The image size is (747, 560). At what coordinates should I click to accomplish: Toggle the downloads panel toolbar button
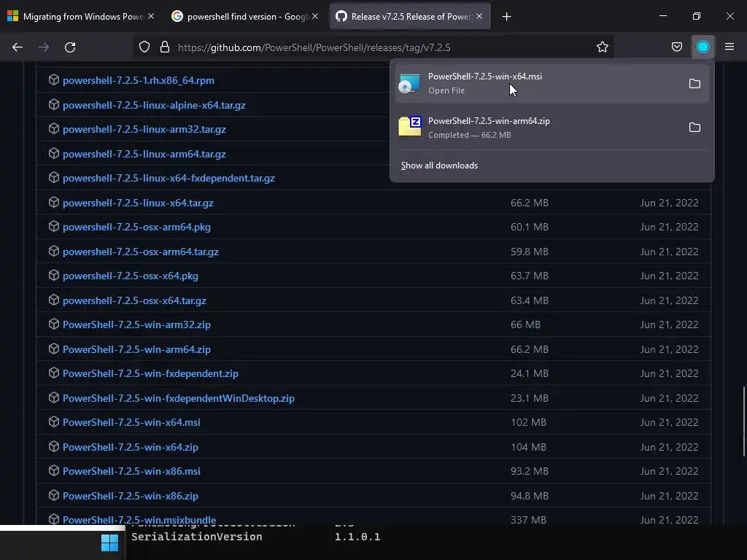coord(703,47)
